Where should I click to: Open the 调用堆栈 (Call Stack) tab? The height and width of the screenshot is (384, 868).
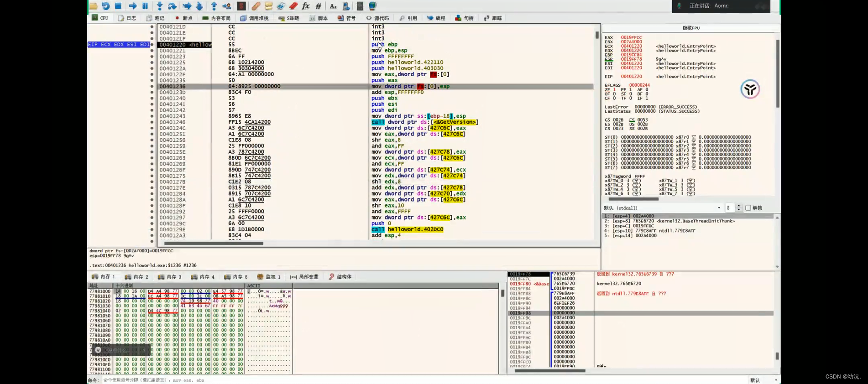tap(254, 18)
